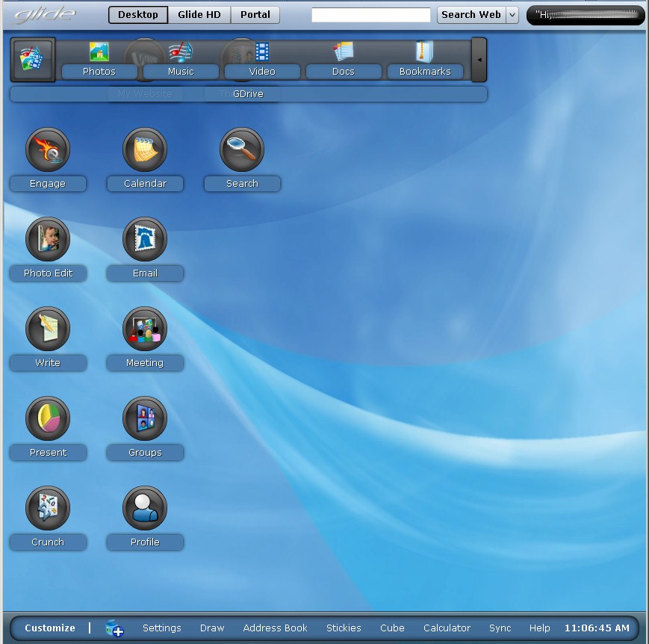Open Help from the bottom bar
The height and width of the screenshot is (644, 649).
click(540, 628)
